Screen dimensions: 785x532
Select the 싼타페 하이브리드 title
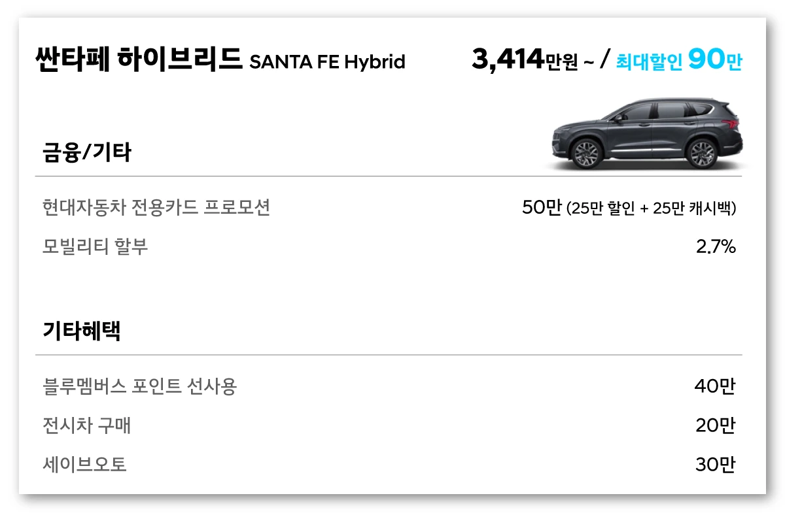pos(139,59)
